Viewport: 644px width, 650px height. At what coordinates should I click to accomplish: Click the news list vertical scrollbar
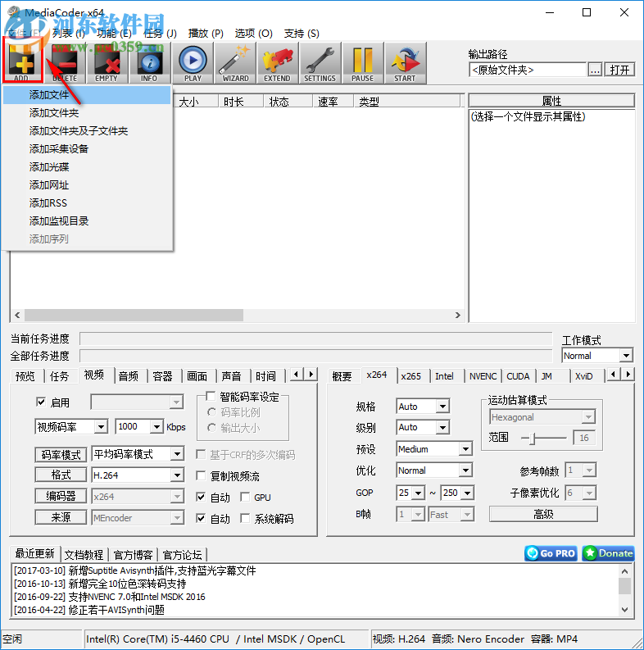[625, 586]
